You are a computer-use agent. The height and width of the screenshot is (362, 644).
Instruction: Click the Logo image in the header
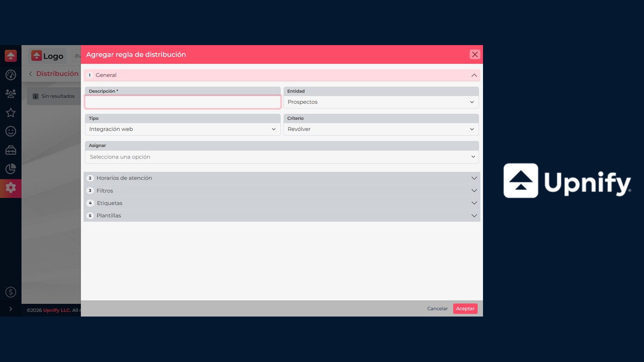(47, 56)
